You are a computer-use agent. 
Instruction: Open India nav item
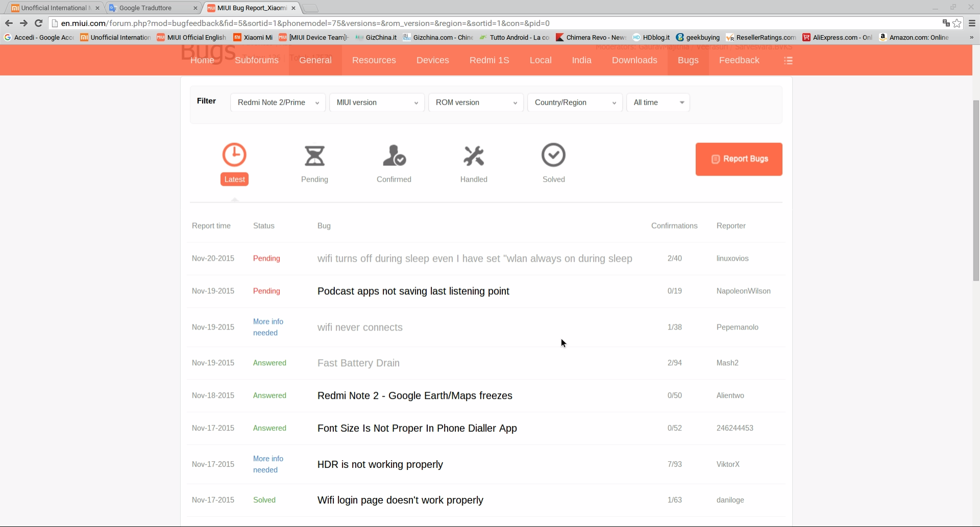pos(581,60)
